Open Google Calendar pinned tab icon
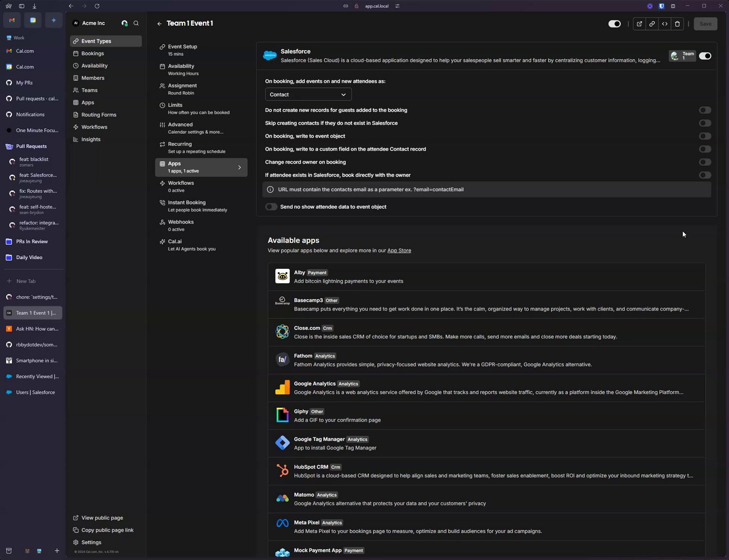This screenshot has height=560, width=729. click(x=33, y=20)
